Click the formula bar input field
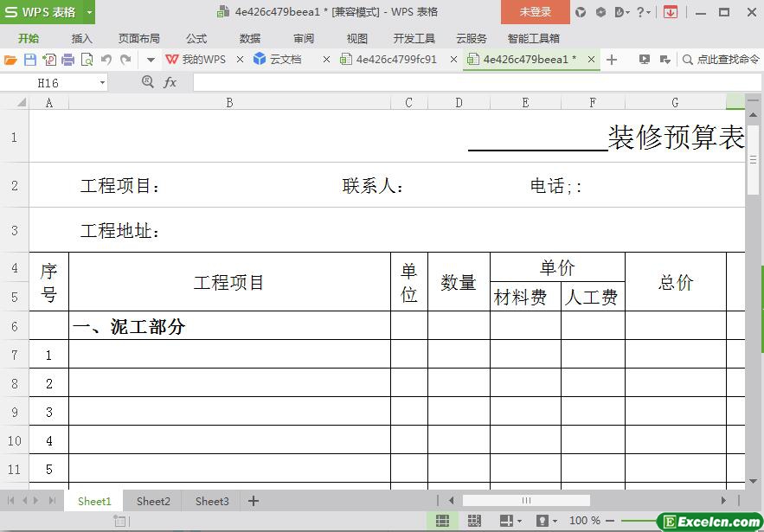 [467, 82]
